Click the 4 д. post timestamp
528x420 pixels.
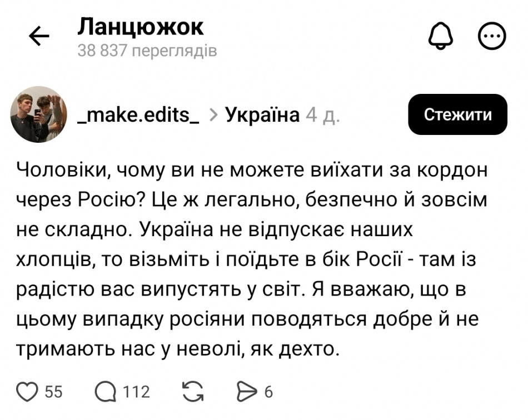tap(323, 115)
